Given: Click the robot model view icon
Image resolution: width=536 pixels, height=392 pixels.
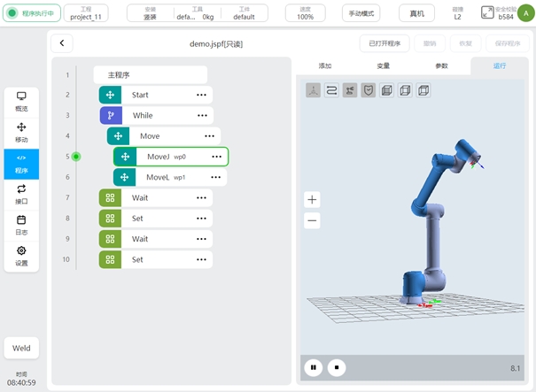Looking at the screenshot, I should [350, 90].
